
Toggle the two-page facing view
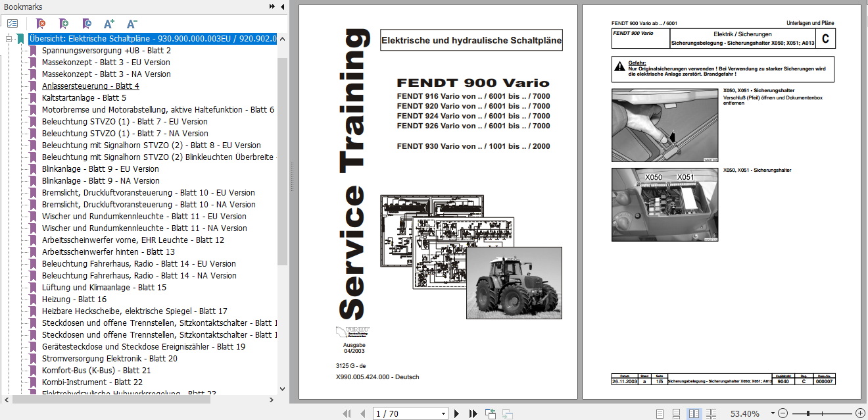click(x=694, y=413)
